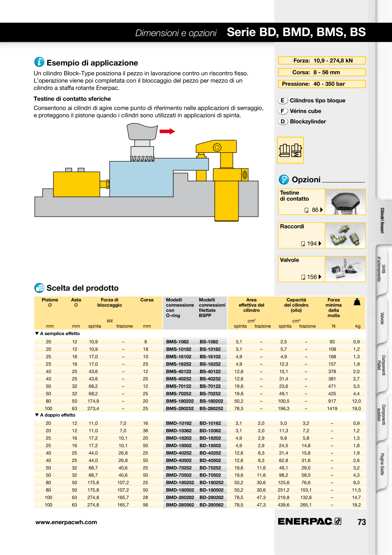Click the block cylinder application diagram
The width and height of the screenshot is (392, 555).
point(146,172)
